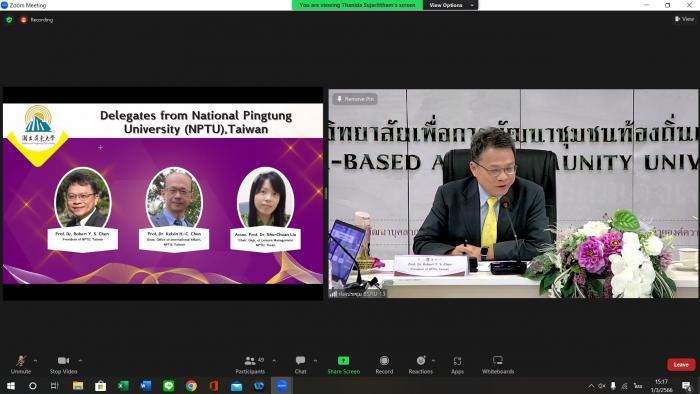
Task: Start recording with the Record button
Action: [384, 364]
